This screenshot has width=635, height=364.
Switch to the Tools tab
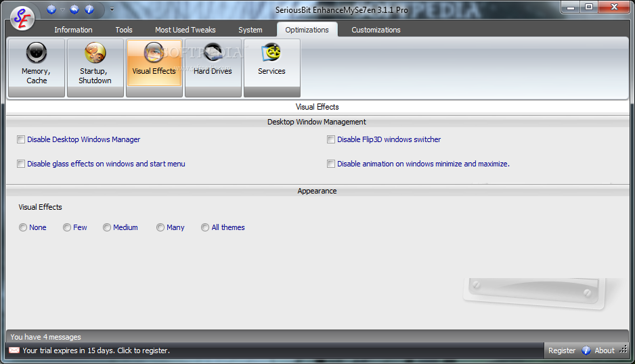[124, 30]
